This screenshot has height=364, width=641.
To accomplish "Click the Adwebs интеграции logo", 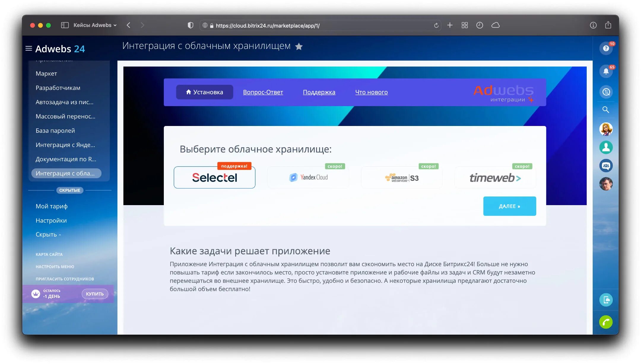I will tap(504, 93).
